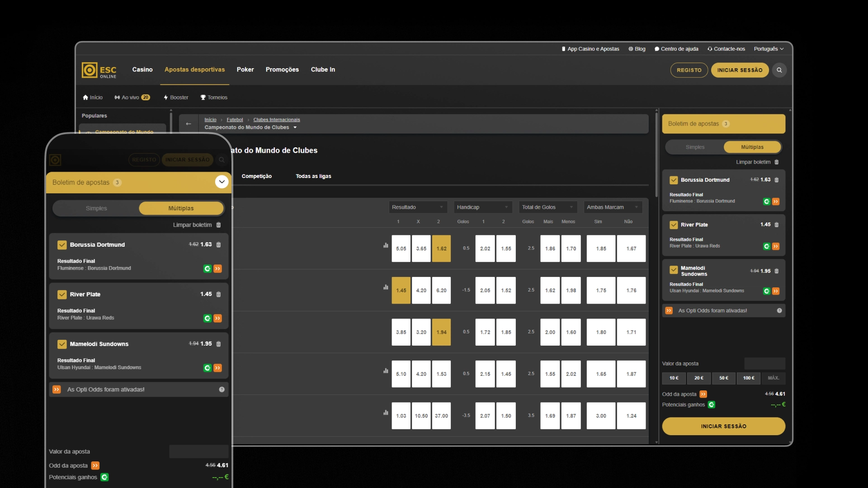Image resolution: width=868 pixels, height=488 pixels.
Task: Click help icon beside desktop Opti Odds message
Action: [779, 310]
